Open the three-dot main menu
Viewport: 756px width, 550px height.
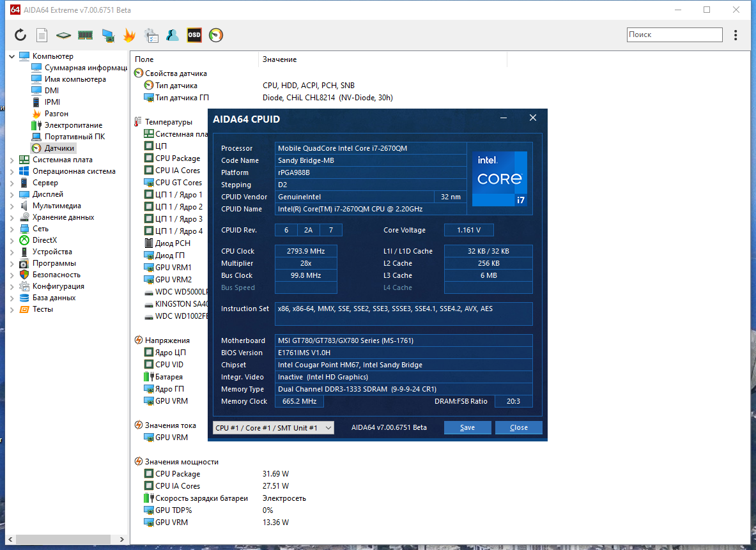[736, 34]
